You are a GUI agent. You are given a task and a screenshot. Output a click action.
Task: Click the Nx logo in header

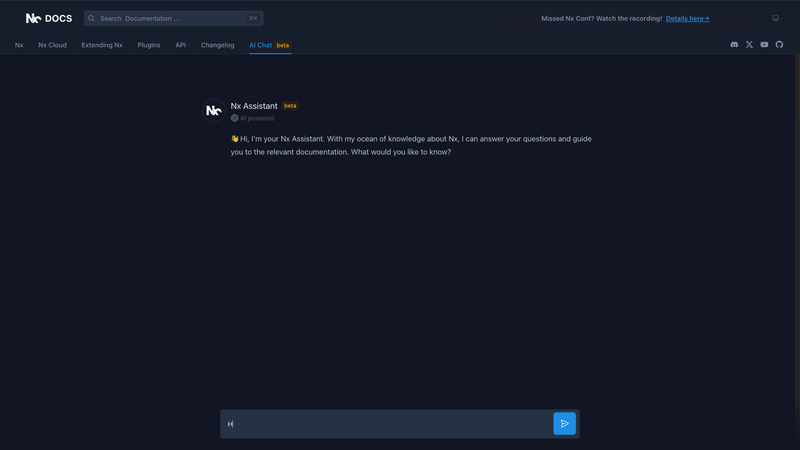click(x=33, y=18)
